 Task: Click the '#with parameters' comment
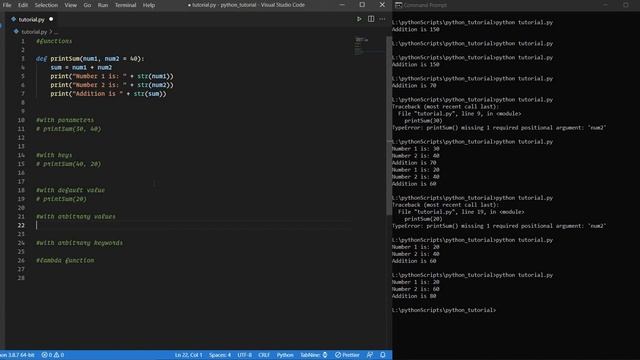coord(65,120)
